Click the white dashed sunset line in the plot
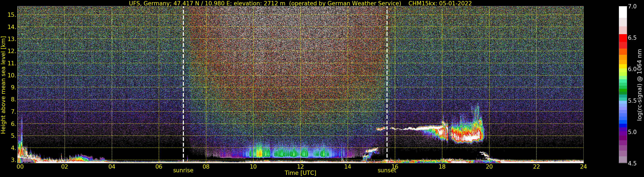The image size is (644, 177). point(387,85)
